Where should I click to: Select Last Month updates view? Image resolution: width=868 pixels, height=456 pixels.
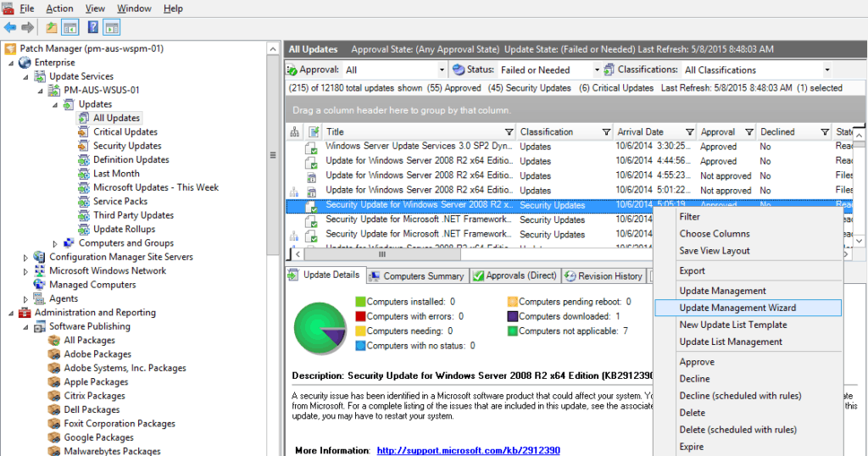pos(116,173)
